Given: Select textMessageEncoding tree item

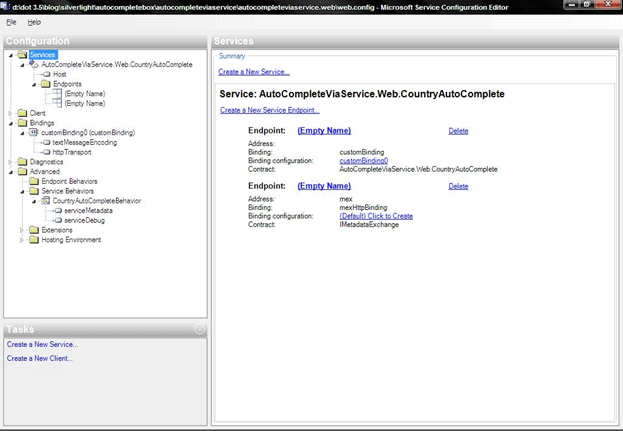Looking at the screenshot, I should click(x=85, y=142).
